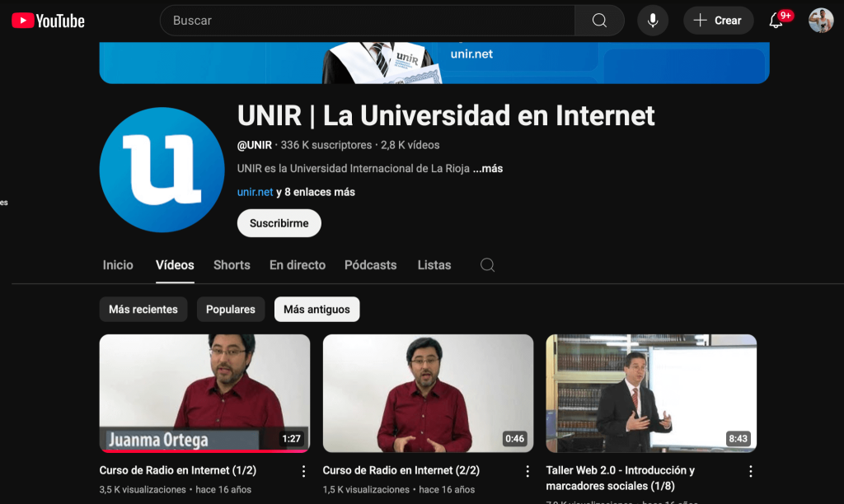844x504 pixels.
Task: Switch to the Inicio tab
Action: click(118, 265)
